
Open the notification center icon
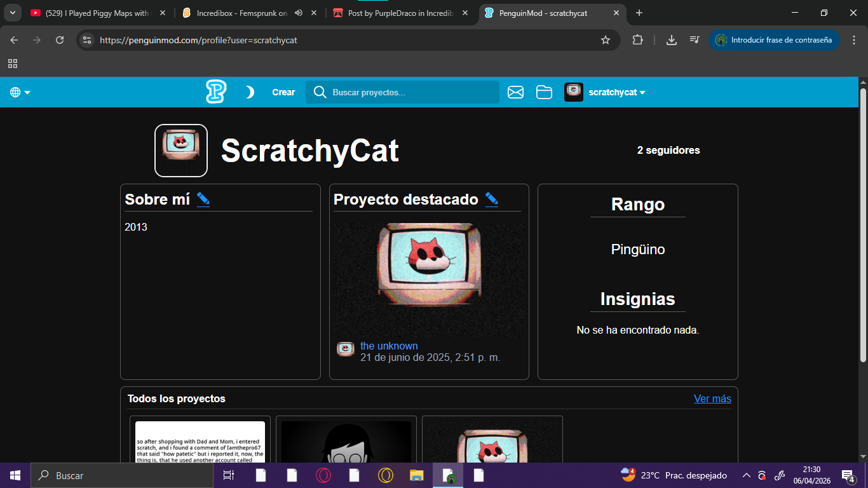coord(848,475)
